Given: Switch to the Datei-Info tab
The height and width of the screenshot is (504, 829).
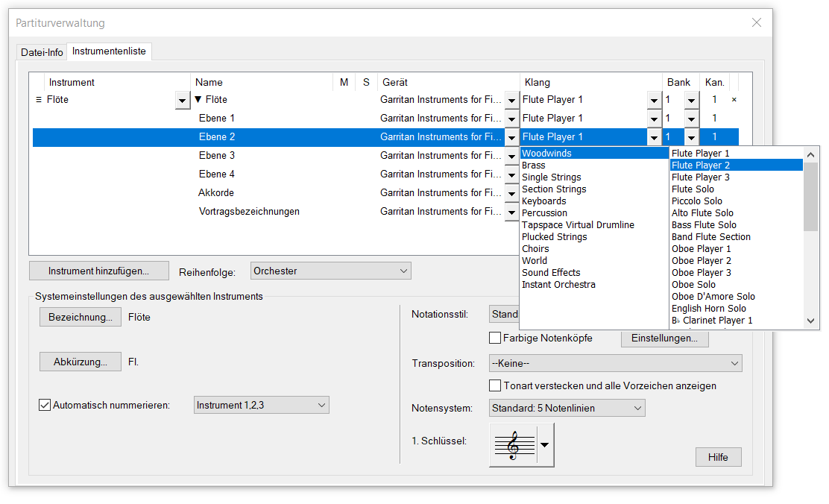Looking at the screenshot, I should coord(42,52).
